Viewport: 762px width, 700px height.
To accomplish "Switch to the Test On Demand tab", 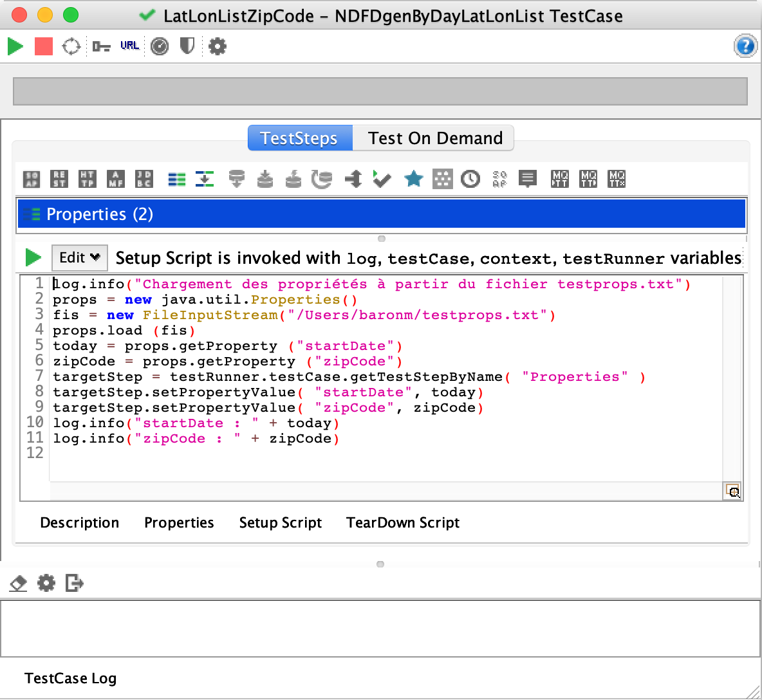I will (434, 138).
